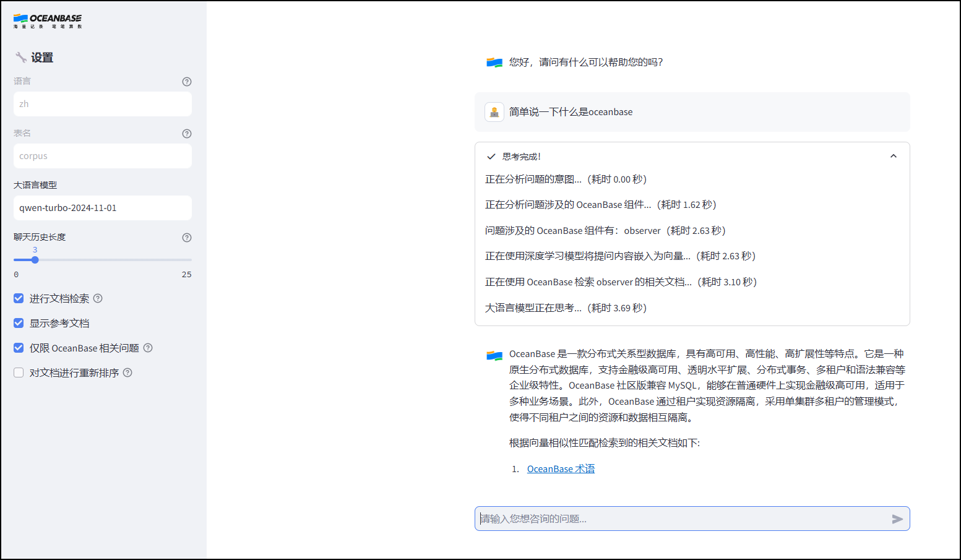
Task: Click the 大语言模型 field qwen-turbo-2024-11-01
Action: [103, 208]
